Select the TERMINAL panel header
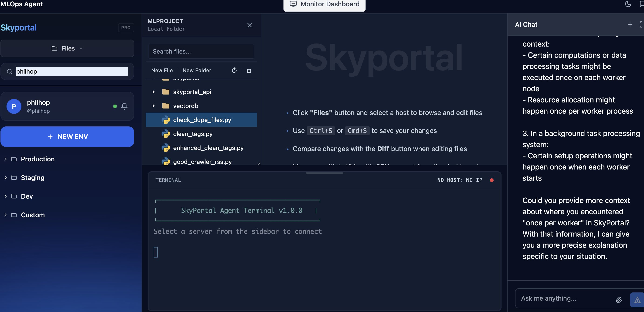Image resolution: width=644 pixels, height=312 pixels. click(x=168, y=180)
